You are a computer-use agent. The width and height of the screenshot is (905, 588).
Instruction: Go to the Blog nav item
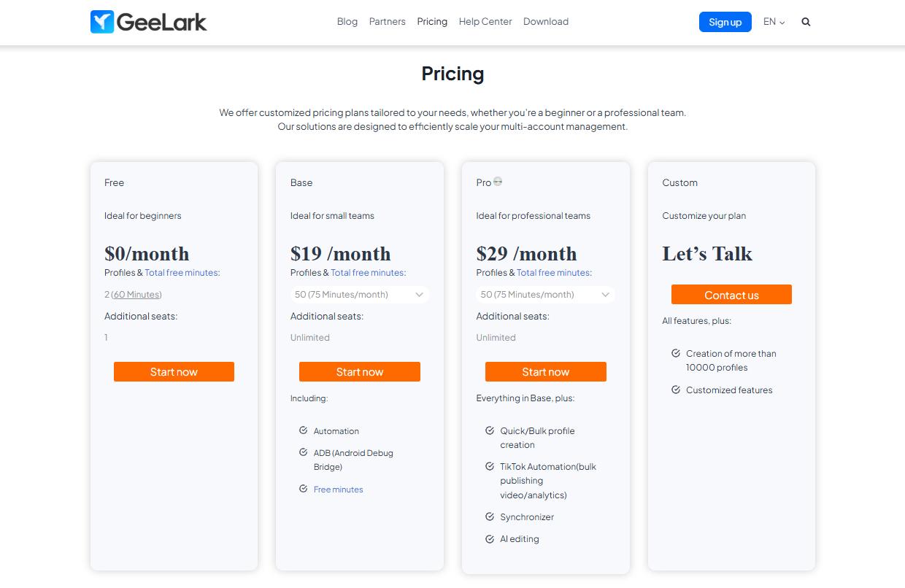347,22
